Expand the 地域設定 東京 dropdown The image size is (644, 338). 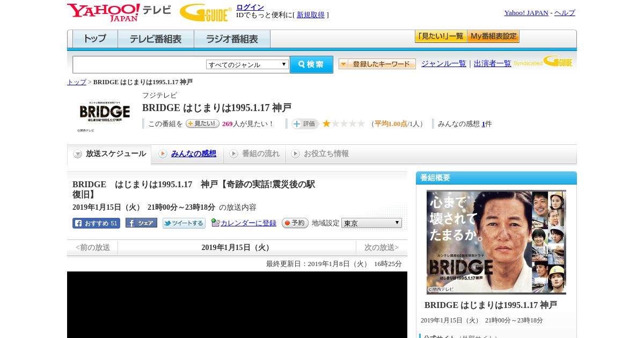click(371, 223)
